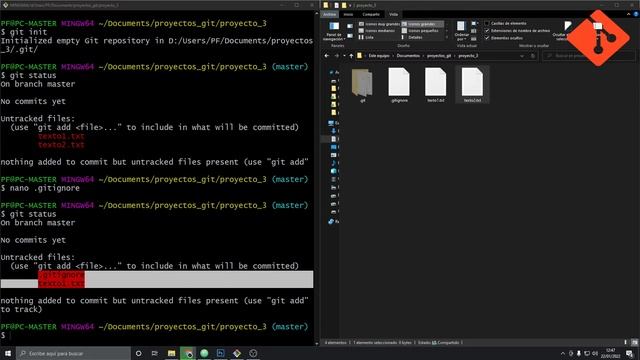Switch to large icons status bar icon
This screenshot has width=640, height=360.
pos(635,342)
